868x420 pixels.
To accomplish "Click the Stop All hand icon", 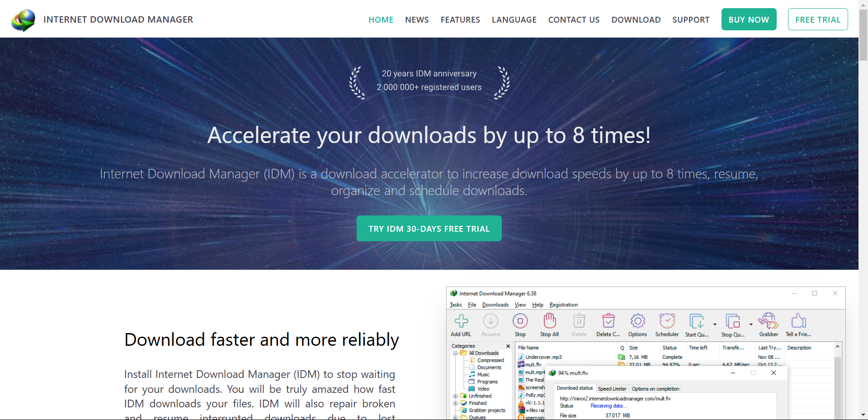I will click(550, 321).
